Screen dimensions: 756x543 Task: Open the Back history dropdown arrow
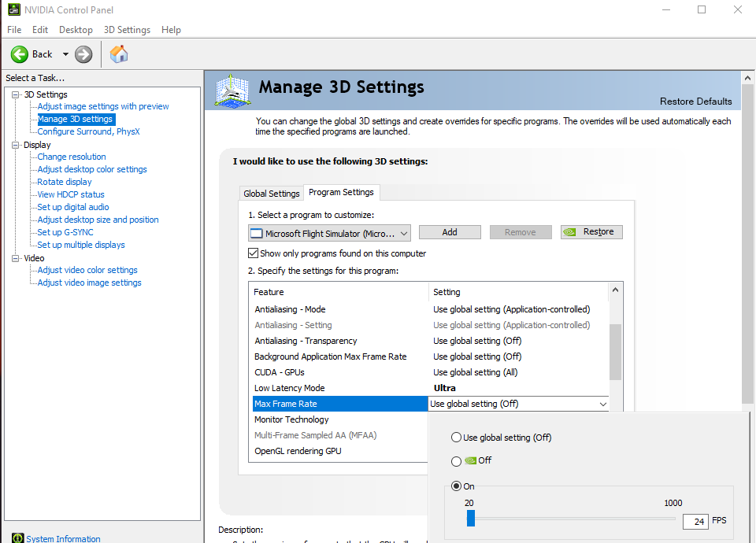click(x=65, y=54)
